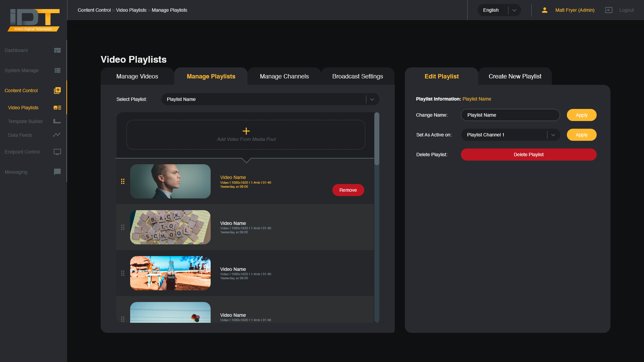The width and height of the screenshot is (644, 362).
Task: Click Manage Playlists breadcrumb
Action: click(x=169, y=10)
